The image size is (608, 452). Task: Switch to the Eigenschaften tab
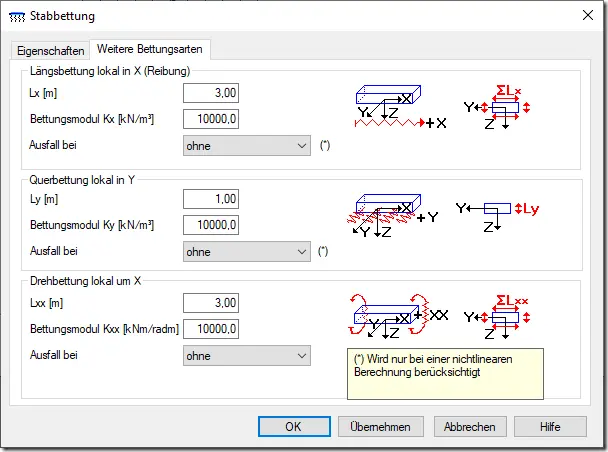(x=50, y=51)
